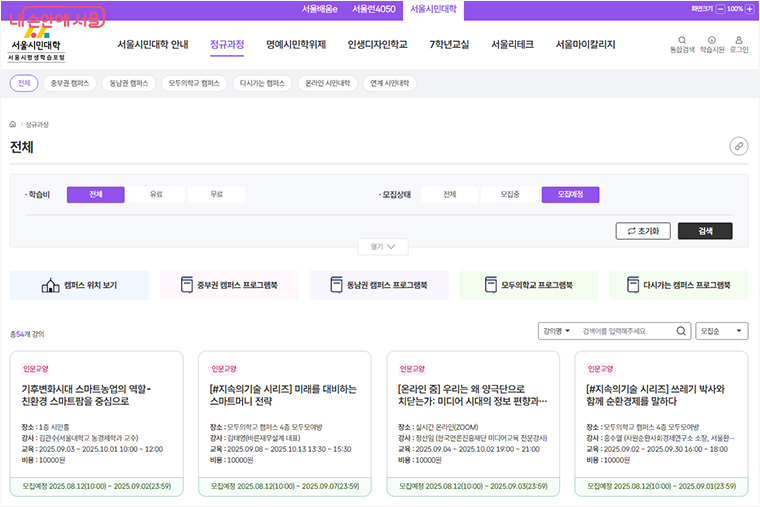The image size is (760, 507).
Task: Click the 로그인 person icon
Action: pos(739,40)
